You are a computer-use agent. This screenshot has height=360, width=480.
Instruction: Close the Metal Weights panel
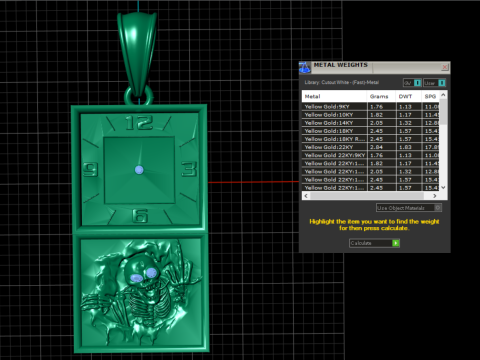pos(445,67)
